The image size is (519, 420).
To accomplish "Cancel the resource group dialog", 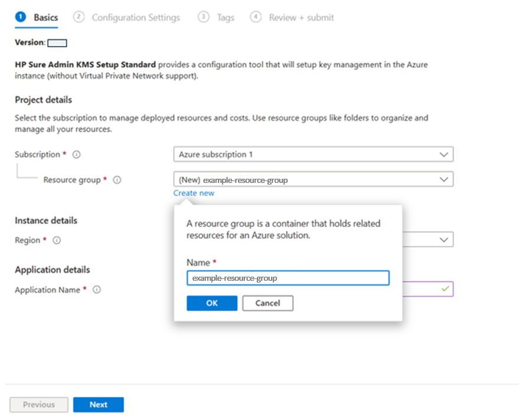I will tap(267, 303).
